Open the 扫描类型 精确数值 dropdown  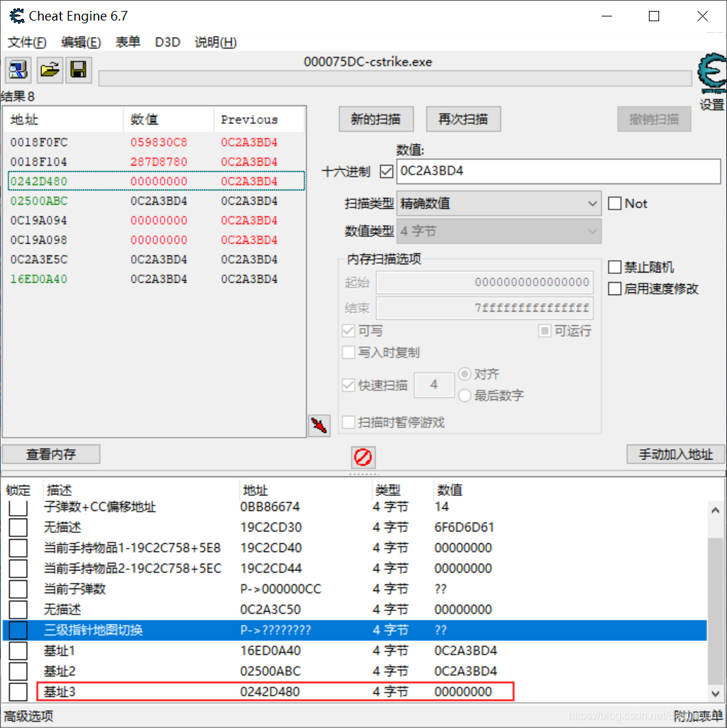pyautogui.click(x=499, y=203)
